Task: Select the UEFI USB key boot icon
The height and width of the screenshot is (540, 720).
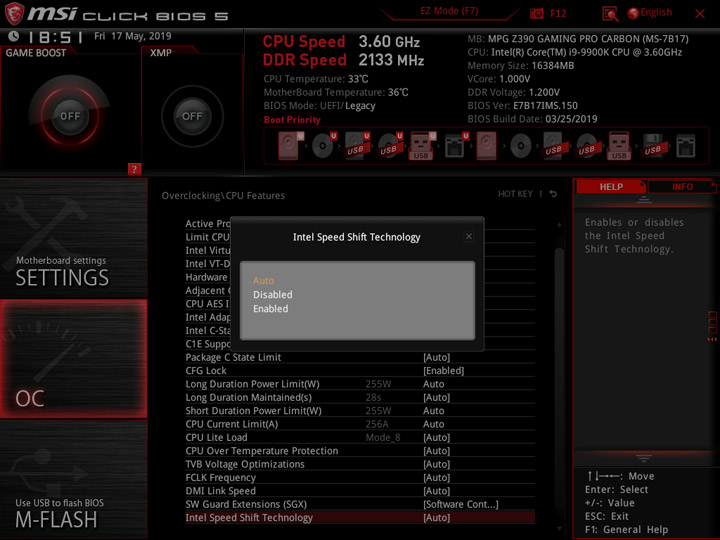Action: click(422, 146)
